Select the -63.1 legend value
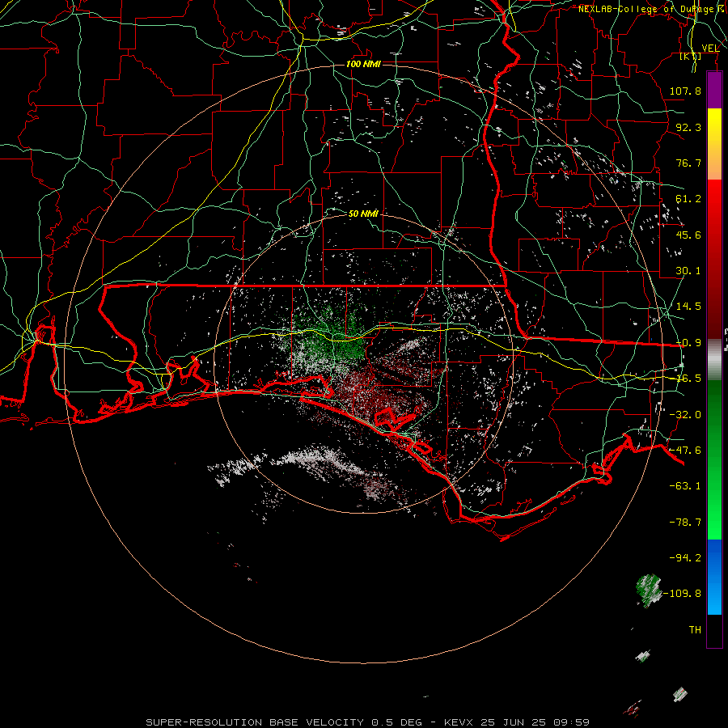Screen dimensions: 728x728 click(685, 486)
